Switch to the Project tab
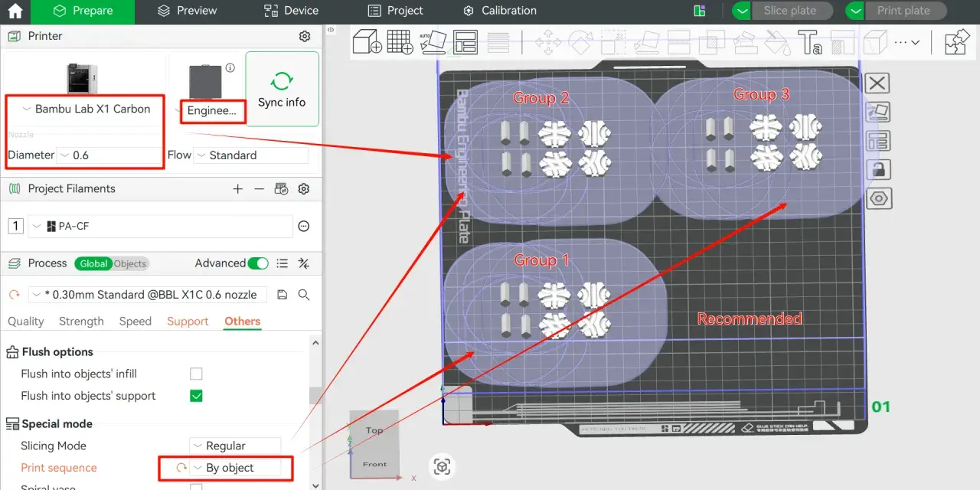980x490 pixels. coord(395,11)
